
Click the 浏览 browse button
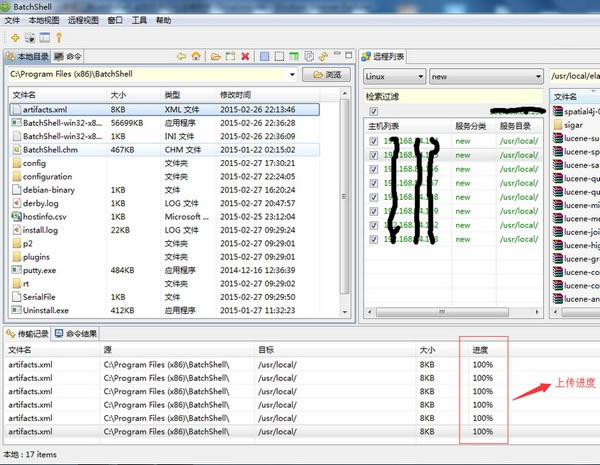point(326,75)
